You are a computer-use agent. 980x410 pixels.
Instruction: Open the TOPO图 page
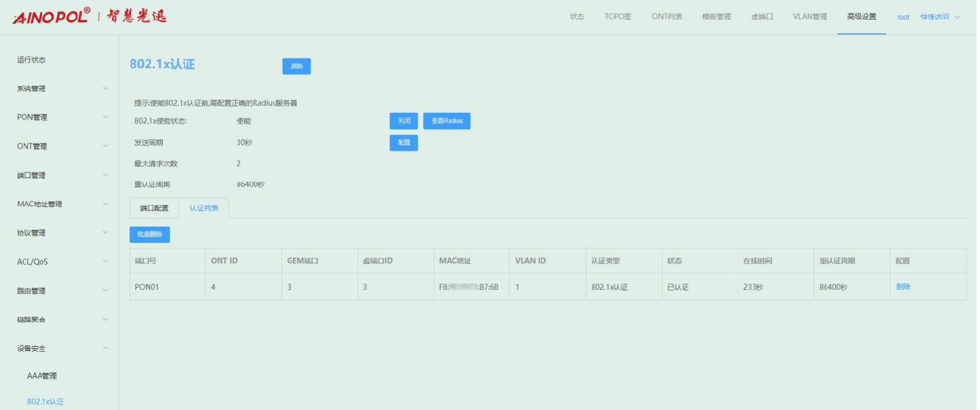click(x=618, y=17)
